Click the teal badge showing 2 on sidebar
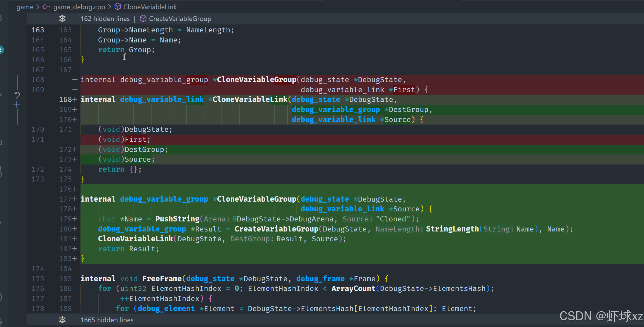Image resolution: width=644 pixels, height=327 pixels. coord(1,50)
